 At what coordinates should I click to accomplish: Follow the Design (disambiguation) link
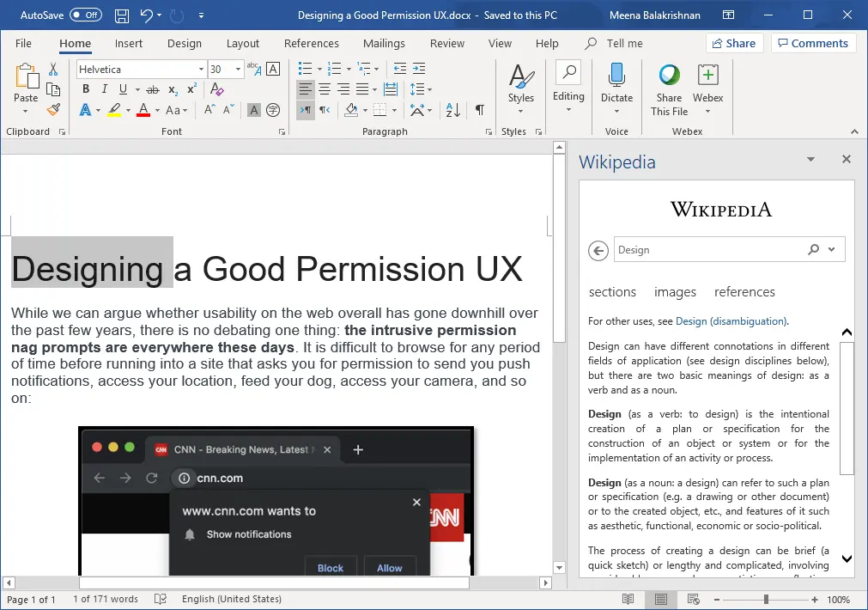pyautogui.click(x=731, y=321)
